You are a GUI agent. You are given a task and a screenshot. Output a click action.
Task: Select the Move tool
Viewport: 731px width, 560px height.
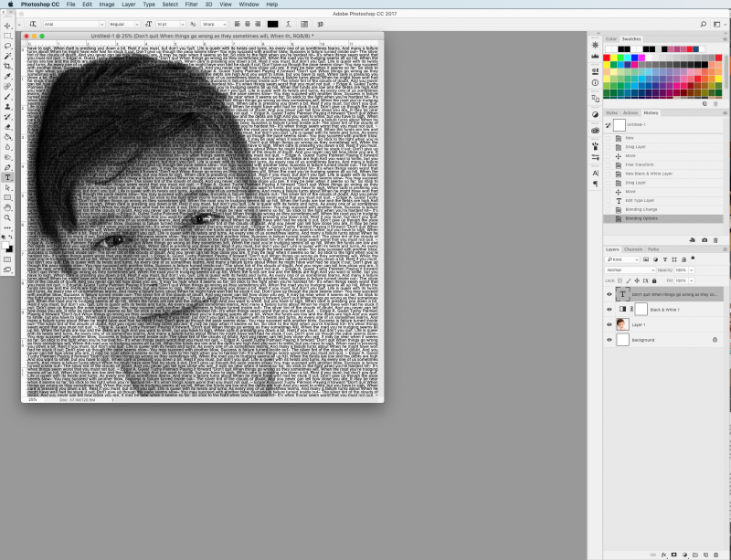[x=7, y=26]
